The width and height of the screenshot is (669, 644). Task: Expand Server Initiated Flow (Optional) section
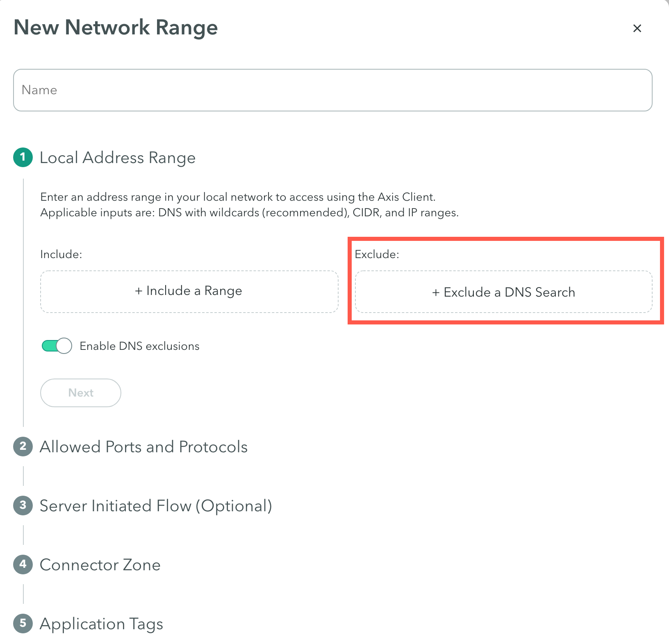click(x=156, y=506)
